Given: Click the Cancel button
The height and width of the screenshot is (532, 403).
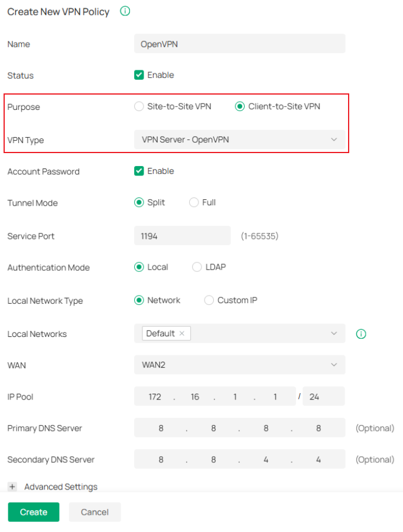Looking at the screenshot, I should [95, 512].
